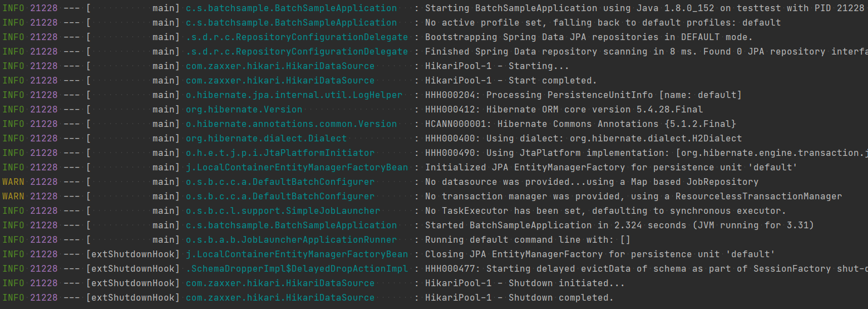Click the "Started BatchSampleApplication in 2.324 seconds" message

(619, 225)
